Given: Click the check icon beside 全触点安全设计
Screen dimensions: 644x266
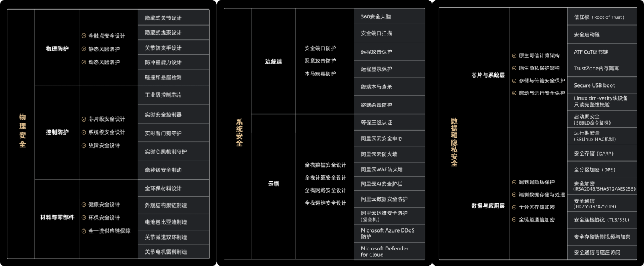Looking at the screenshot, I should (x=84, y=36).
